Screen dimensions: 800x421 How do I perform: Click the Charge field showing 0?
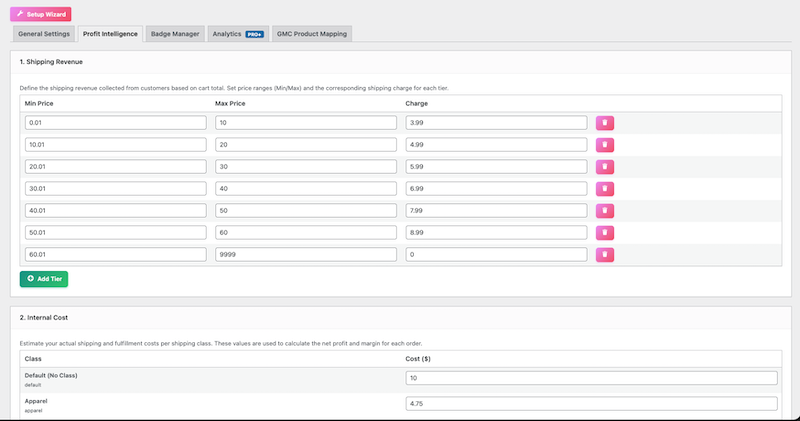coord(496,254)
